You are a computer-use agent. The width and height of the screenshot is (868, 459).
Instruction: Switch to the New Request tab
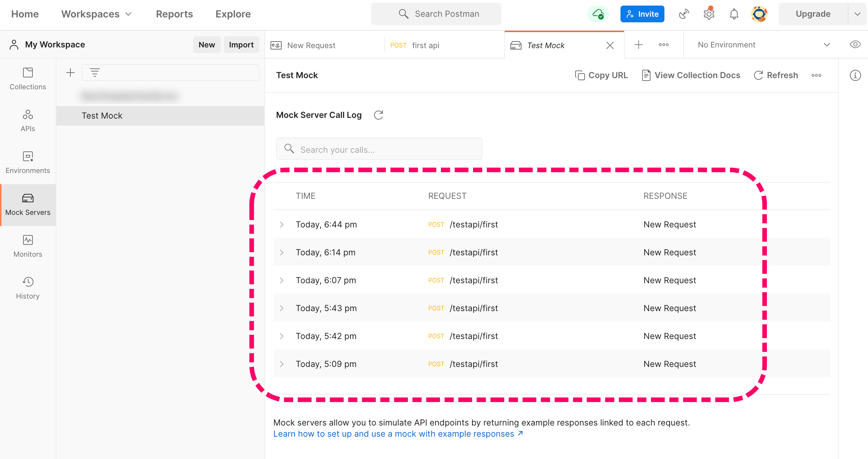[x=311, y=45]
